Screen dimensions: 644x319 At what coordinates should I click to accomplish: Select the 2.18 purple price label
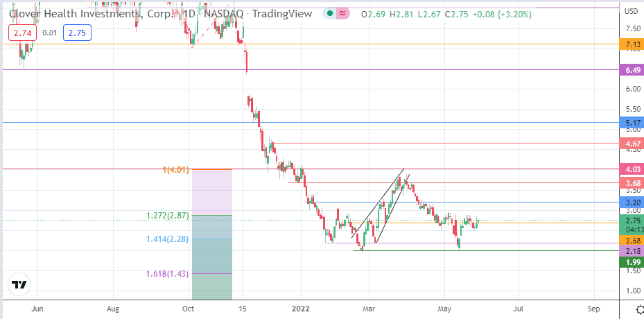click(x=631, y=251)
